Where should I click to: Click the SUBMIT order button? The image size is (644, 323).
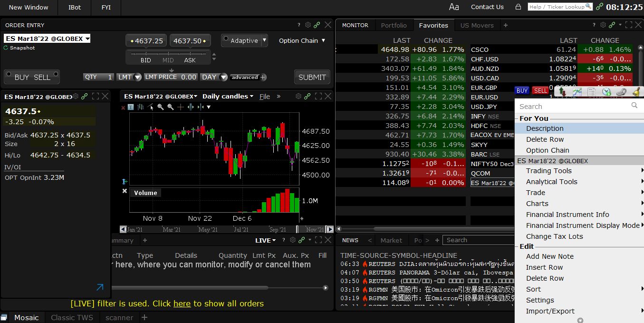click(312, 77)
